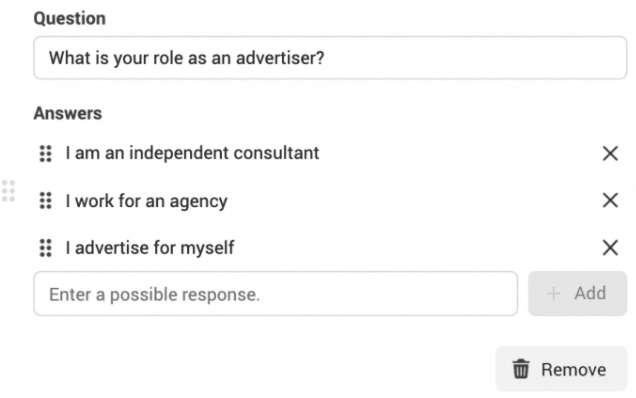636x398 pixels.
Task: Click into the 'Enter a possible response.' box
Action: coord(276,294)
